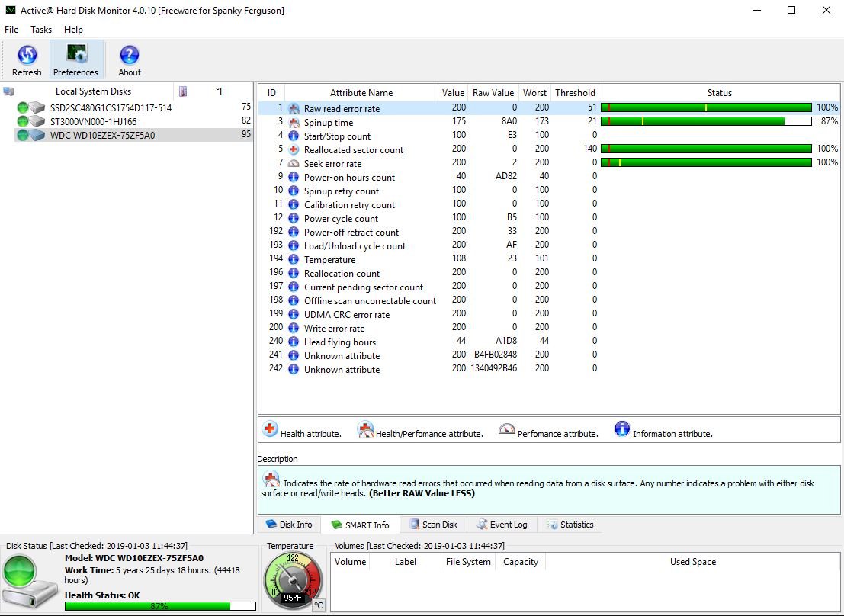Switch to the Scan Disk tab
844x616 pixels.
(433, 525)
